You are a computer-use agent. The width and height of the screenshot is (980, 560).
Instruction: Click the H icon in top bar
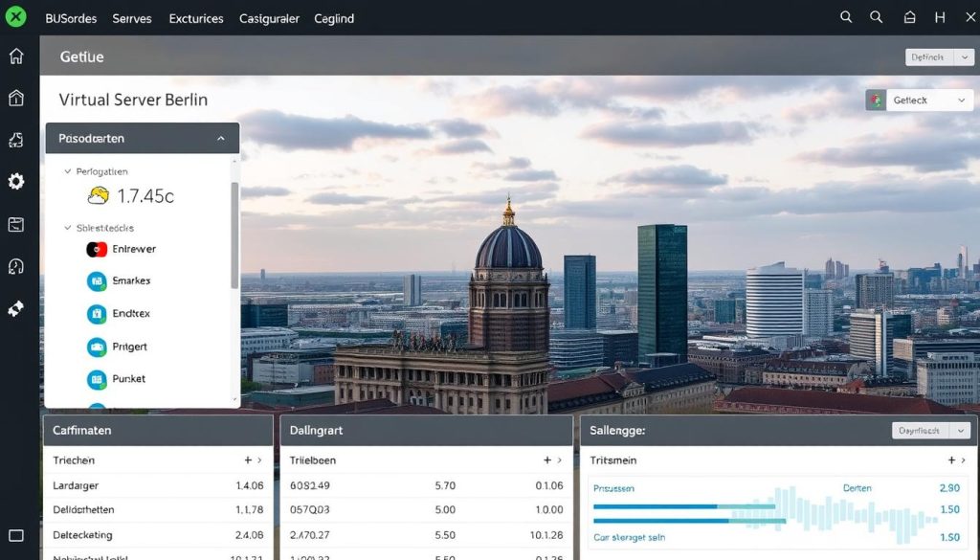click(940, 17)
